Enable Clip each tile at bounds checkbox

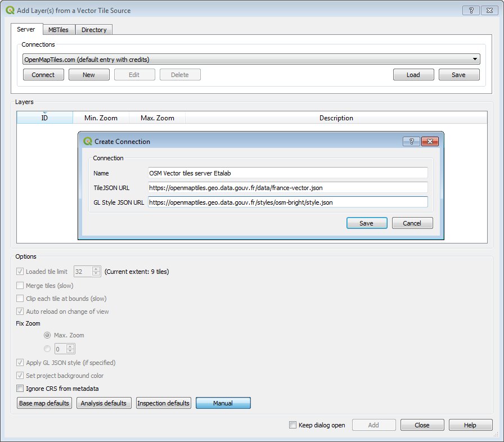tap(20, 299)
